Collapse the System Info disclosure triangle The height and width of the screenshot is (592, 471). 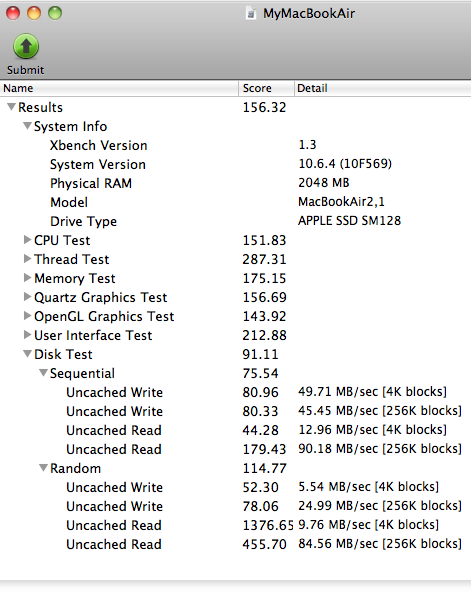pos(27,126)
